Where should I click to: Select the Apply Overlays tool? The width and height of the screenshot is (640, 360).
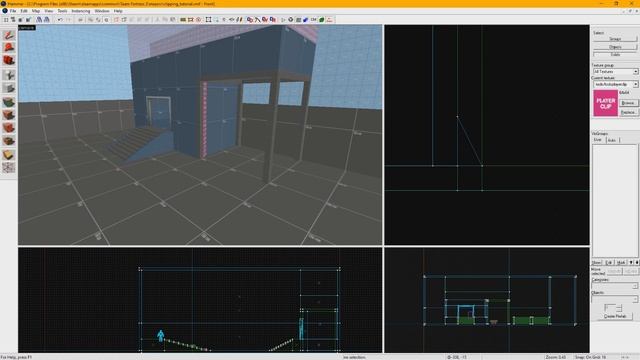click(x=9, y=141)
